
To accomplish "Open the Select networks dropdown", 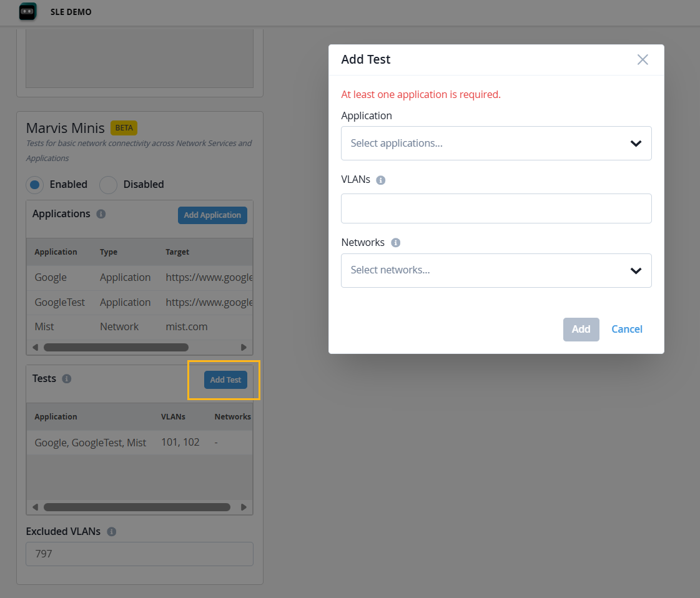I will coord(496,270).
